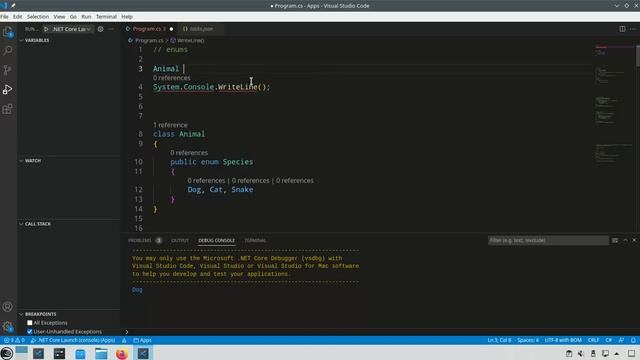This screenshot has height=360, width=640.
Task: Open the Terminal menu
Action: [106, 17]
